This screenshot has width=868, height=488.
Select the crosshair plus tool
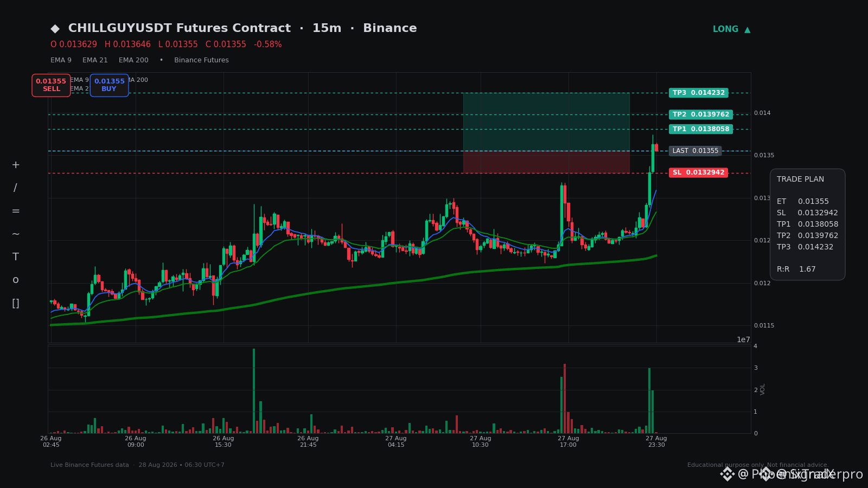[x=16, y=165]
